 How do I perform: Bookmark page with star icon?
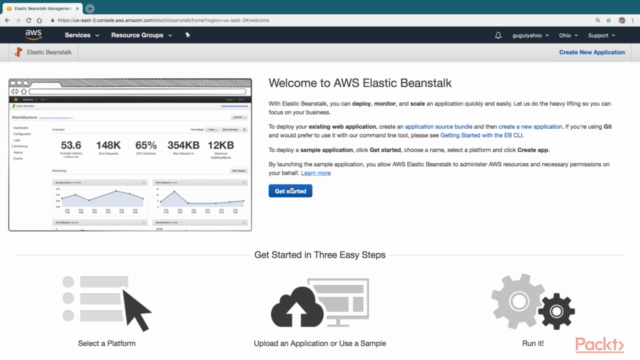click(x=609, y=20)
